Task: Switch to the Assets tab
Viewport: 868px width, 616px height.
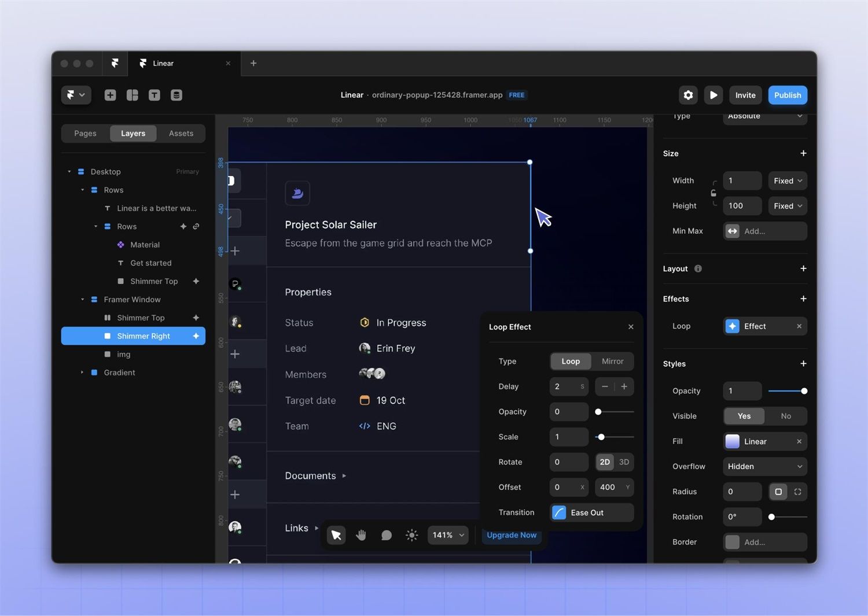Action: pos(181,133)
